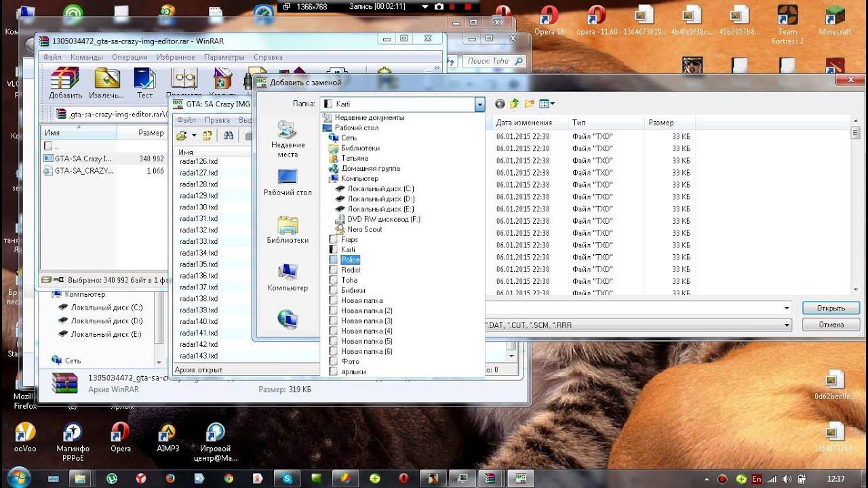Click the dropdown arrow next to open-folder icon

(x=193, y=136)
